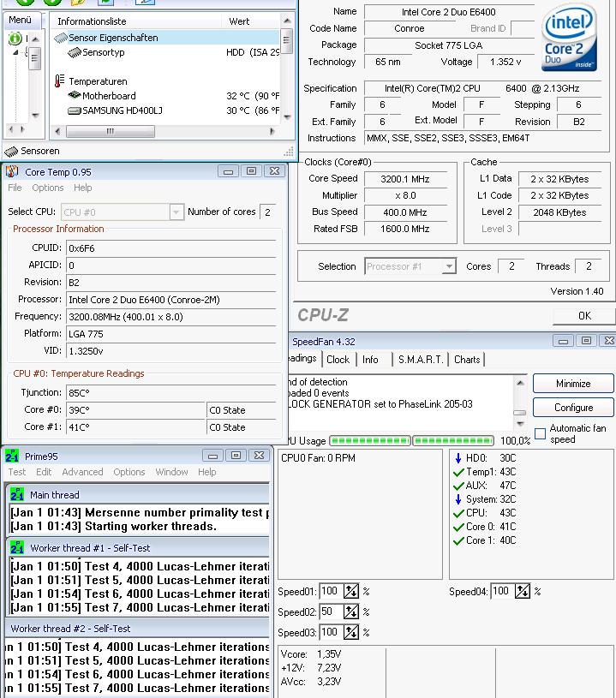The height and width of the screenshot is (698, 616).
Task: Click the Worker thread #2 - Self-Test title
Action: click(70, 629)
